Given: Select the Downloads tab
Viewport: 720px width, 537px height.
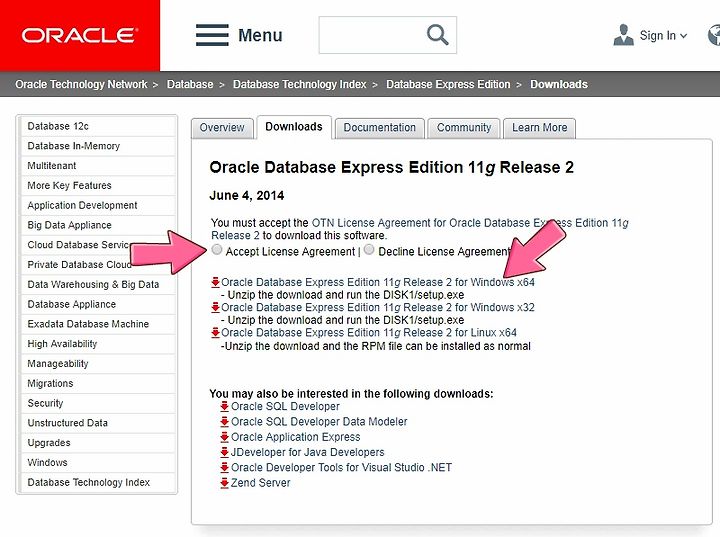Looking at the screenshot, I should tap(294, 127).
